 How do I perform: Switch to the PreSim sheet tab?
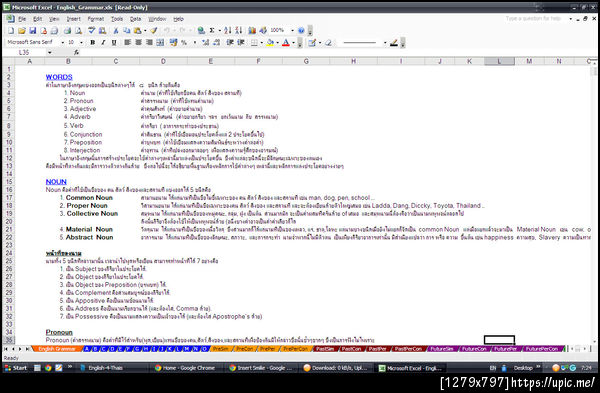pyautogui.click(x=220, y=349)
